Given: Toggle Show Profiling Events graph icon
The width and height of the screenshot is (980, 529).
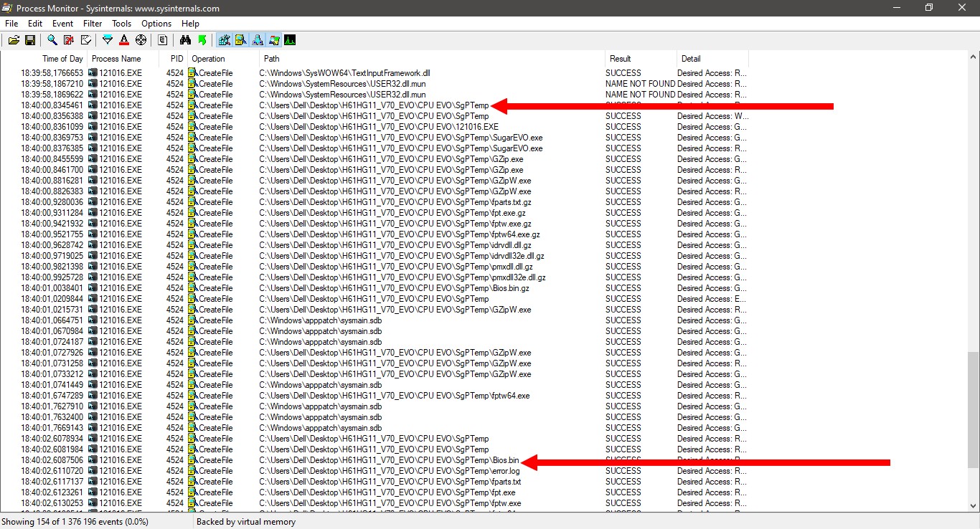Looking at the screenshot, I should point(290,40).
